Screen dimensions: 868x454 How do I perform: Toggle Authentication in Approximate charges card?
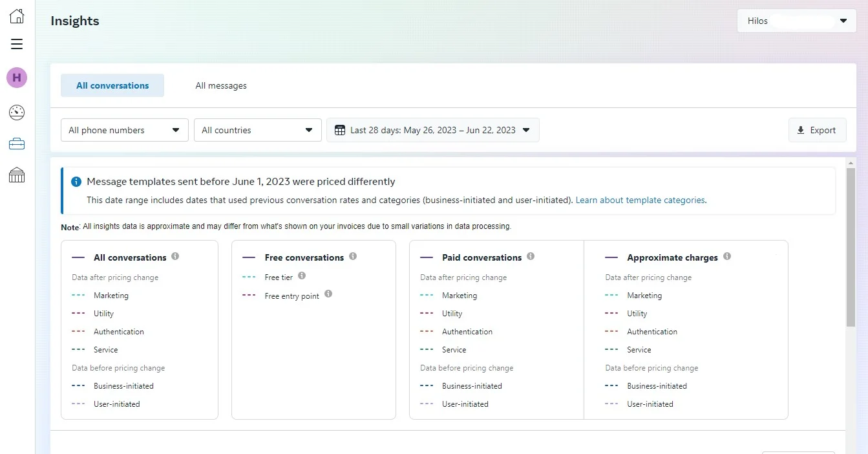[641, 332]
